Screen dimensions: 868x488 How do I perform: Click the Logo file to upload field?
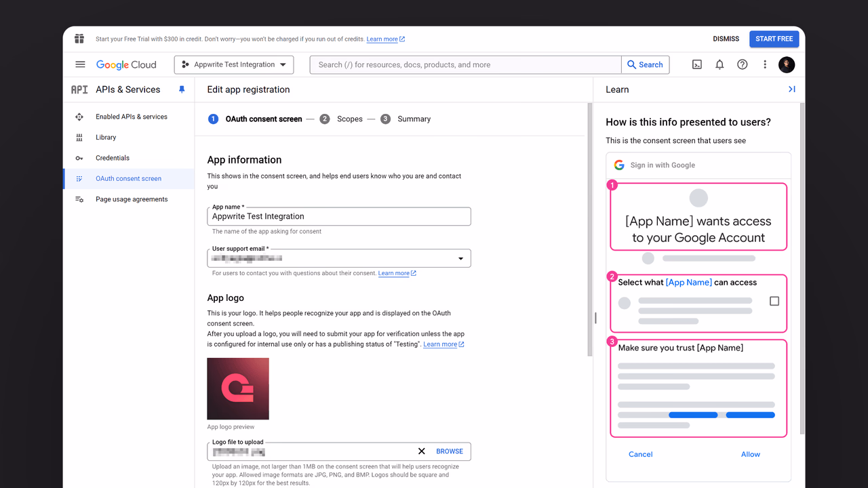tap(338, 451)
